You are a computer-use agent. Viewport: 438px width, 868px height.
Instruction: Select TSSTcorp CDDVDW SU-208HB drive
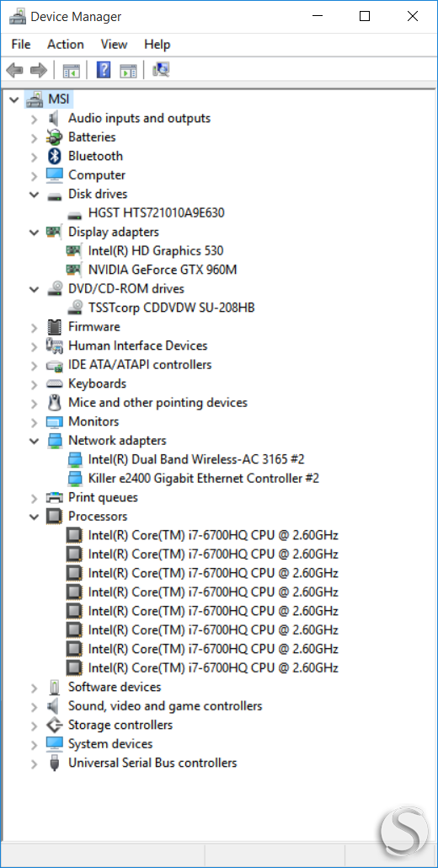click(x=172, y=308)
